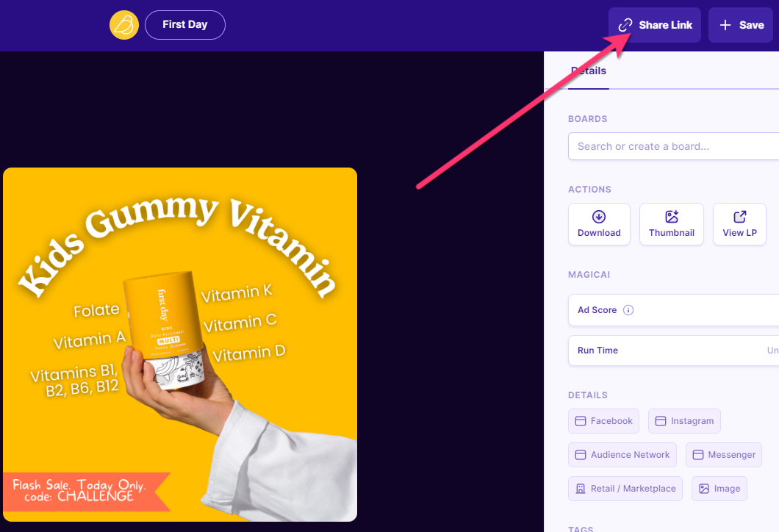Click the BOARDS section heading
This screenshot has height=532, width=779.
[587, 119]
